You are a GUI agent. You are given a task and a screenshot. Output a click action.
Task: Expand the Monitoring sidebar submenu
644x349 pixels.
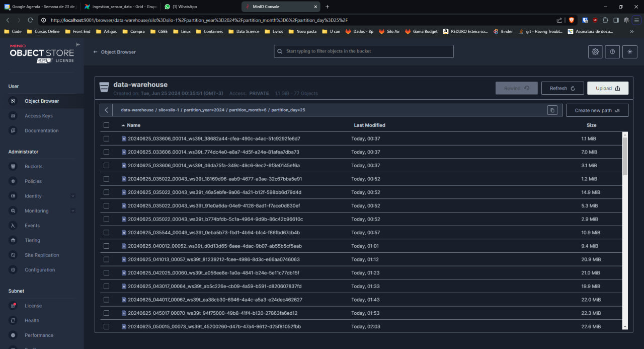click(x=73, y=211)
